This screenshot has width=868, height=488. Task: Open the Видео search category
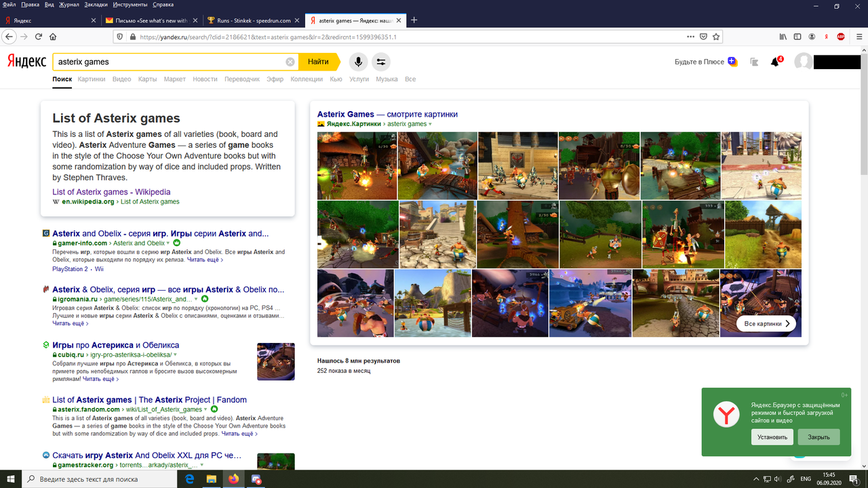click(x=122, y=79)
